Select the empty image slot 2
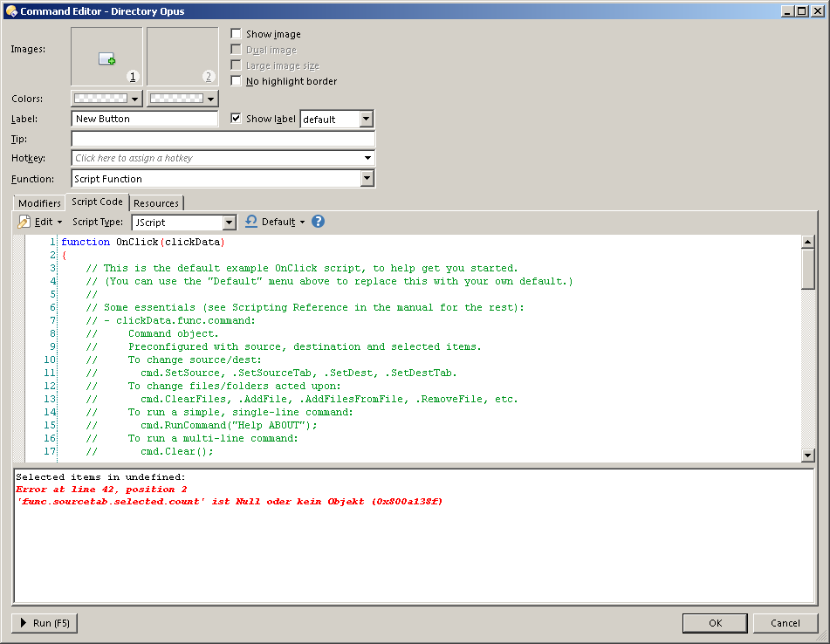Screen dimensions: 830x644 (x=182, y=54)
